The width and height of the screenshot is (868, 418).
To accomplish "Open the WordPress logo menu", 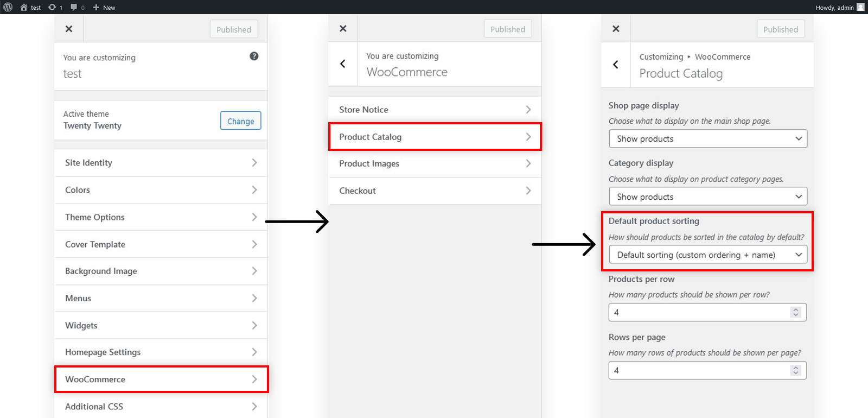I will pos(8,7).
